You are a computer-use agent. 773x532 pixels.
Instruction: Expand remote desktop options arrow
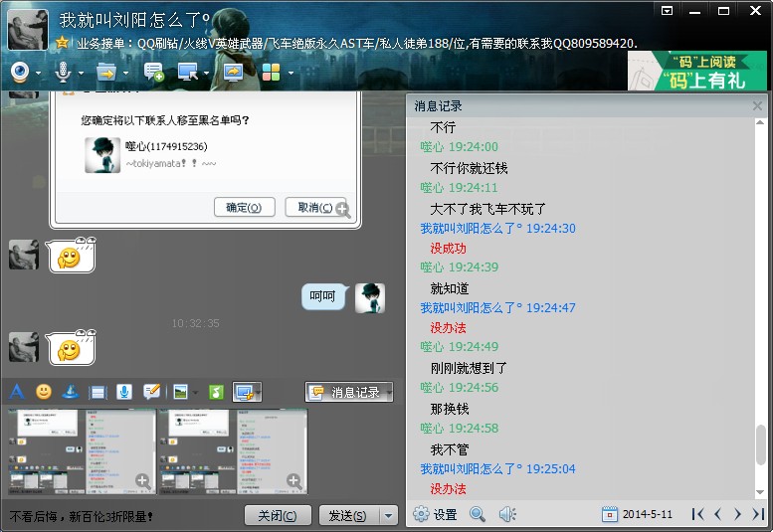(206, 74)
